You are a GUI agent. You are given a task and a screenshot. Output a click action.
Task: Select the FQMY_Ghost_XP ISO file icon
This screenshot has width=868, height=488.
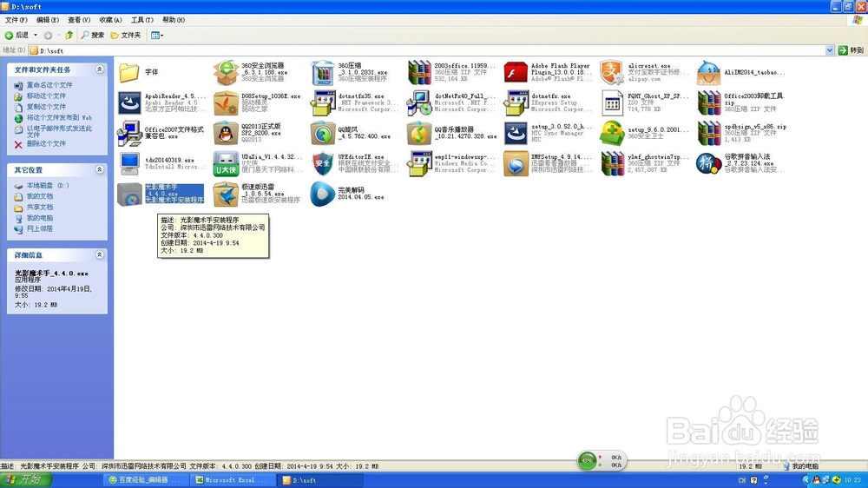tap(612, 103)
